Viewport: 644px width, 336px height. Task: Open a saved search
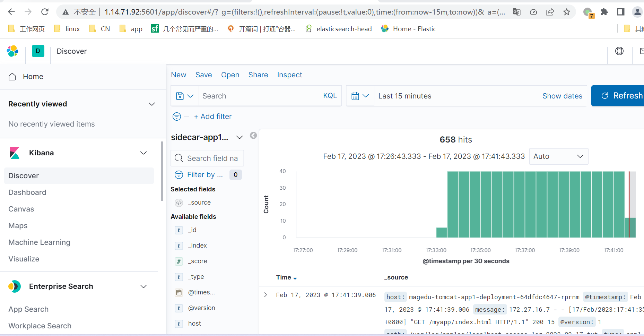pyautogui.click(x=230, y=75)
